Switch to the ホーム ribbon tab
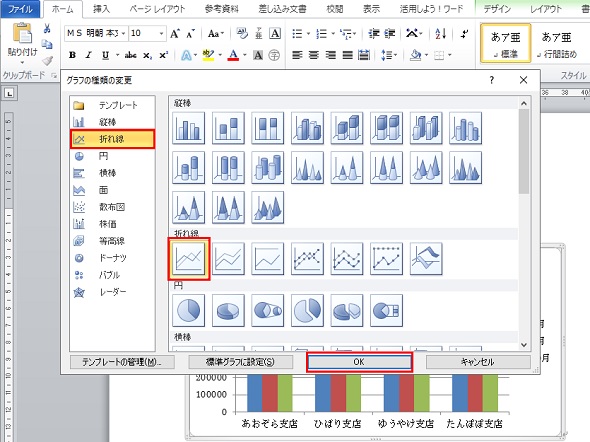 (62, 9)
